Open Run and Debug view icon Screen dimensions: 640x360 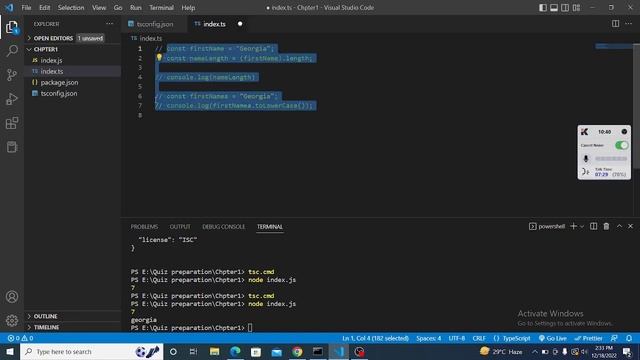(x=12, y=99)
